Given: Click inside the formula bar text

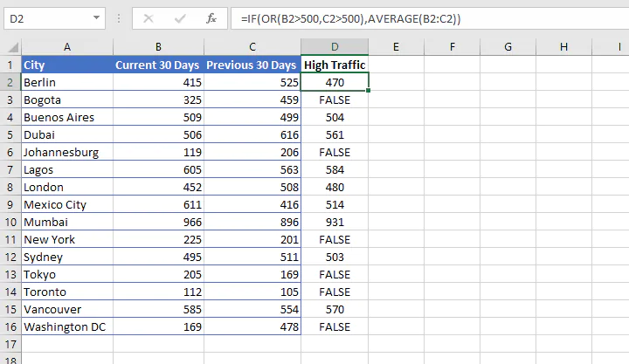Looking at the screenshot, I should pos(351,19).
